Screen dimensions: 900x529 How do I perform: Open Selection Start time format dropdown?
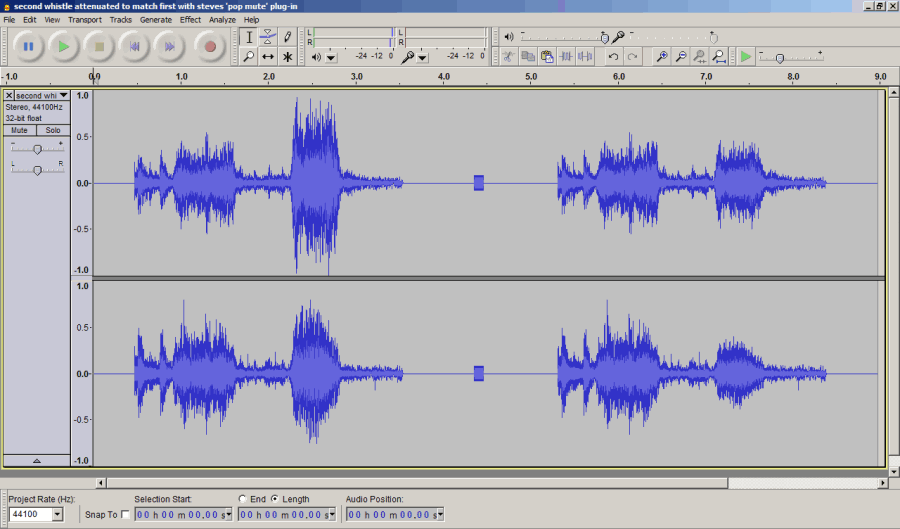coord(228,515)
